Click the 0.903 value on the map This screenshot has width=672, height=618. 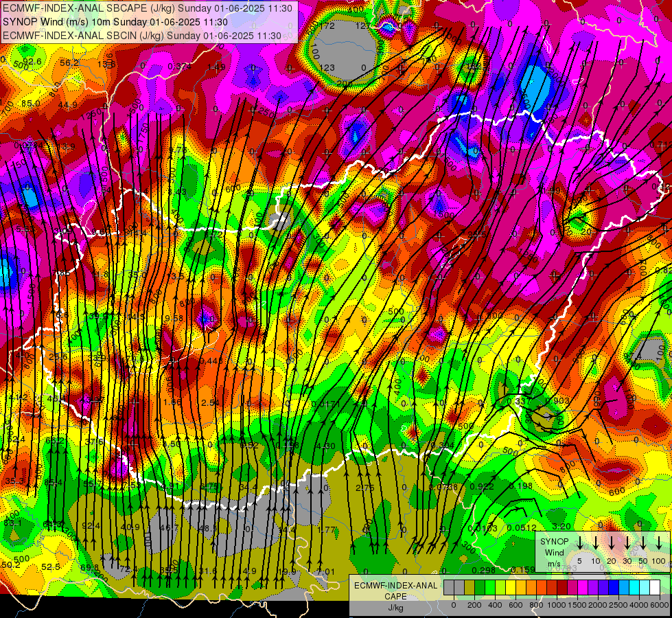pyautogui.click(x=558, y=400)
